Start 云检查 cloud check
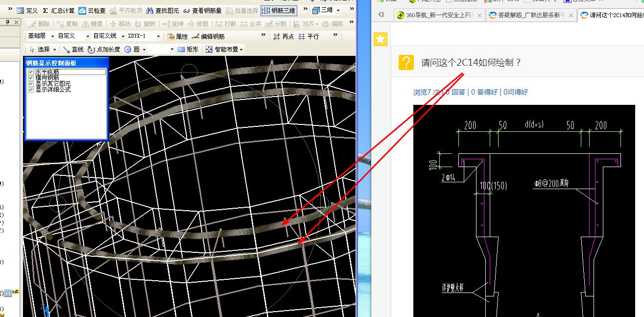The image size is (644, 317). click(92, 11)
